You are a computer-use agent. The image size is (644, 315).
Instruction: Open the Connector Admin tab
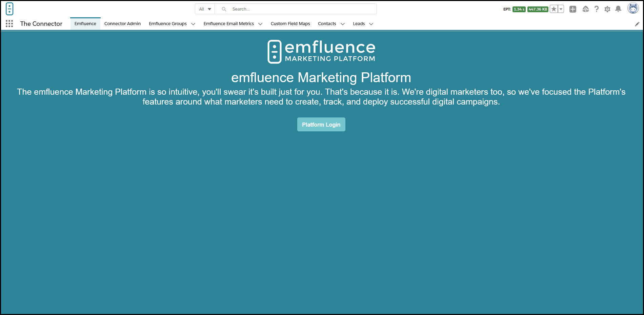click(x=122, y=24)
